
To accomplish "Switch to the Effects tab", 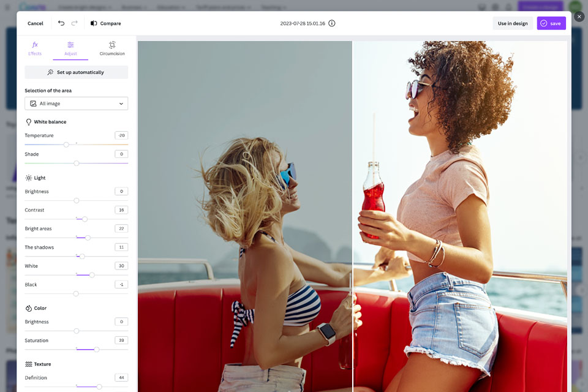I will coord(35,49).
